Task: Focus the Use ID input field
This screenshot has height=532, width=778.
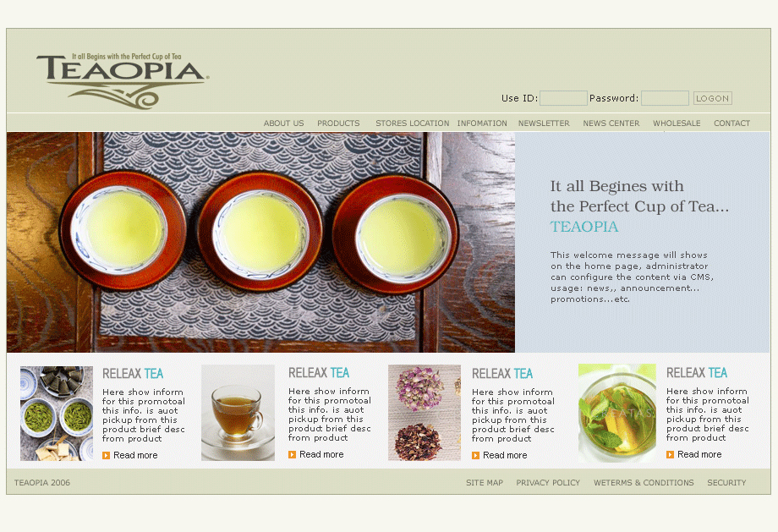Action: coord(564,98)
